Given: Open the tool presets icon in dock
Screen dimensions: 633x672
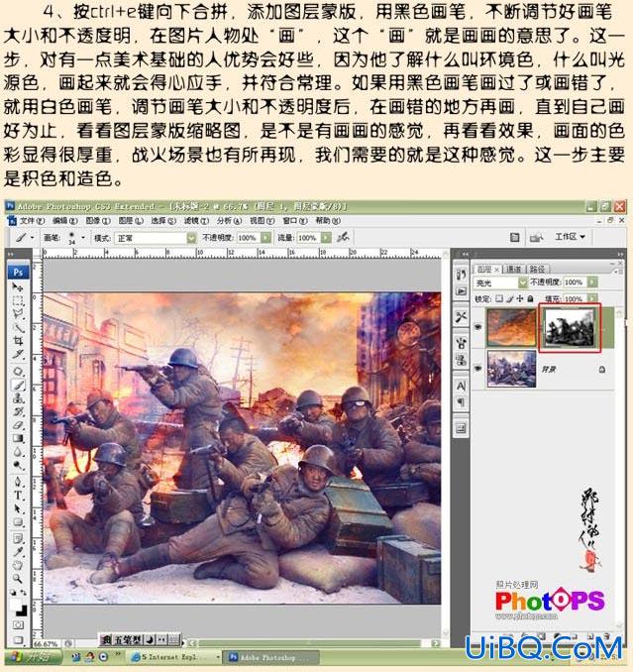Looking at the screenshot, I should click(x=461, y=317).
